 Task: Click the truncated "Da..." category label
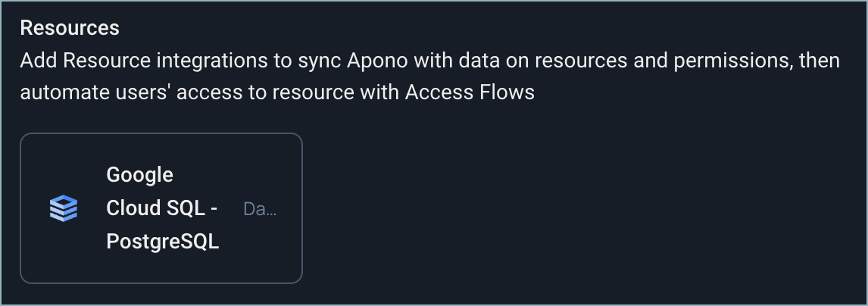coord(260,208)
